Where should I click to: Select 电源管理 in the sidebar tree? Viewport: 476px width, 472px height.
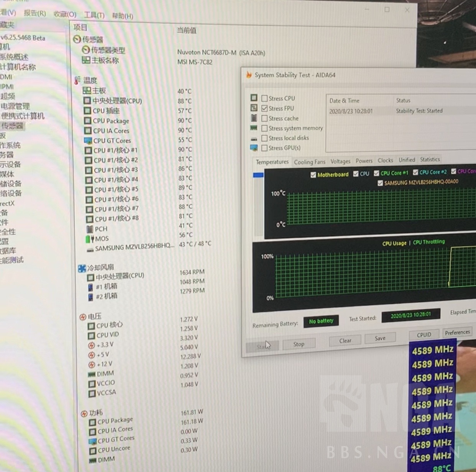coord(15,106)
